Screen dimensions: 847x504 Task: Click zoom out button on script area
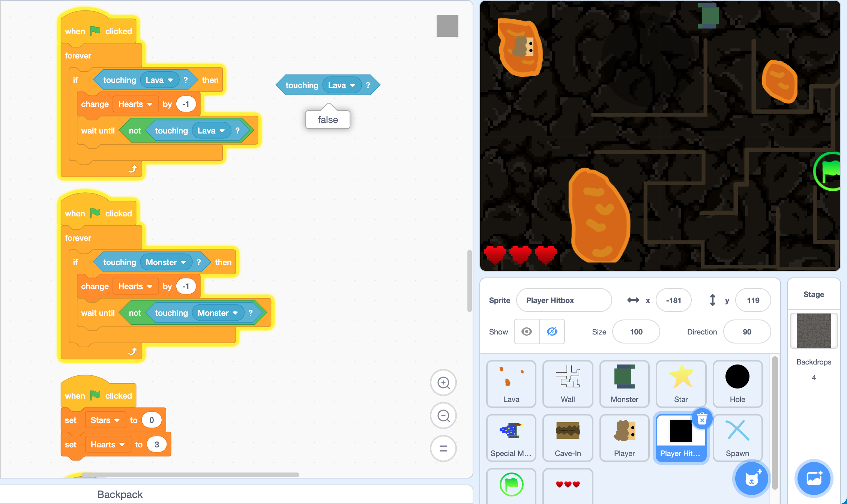(445, 415)
